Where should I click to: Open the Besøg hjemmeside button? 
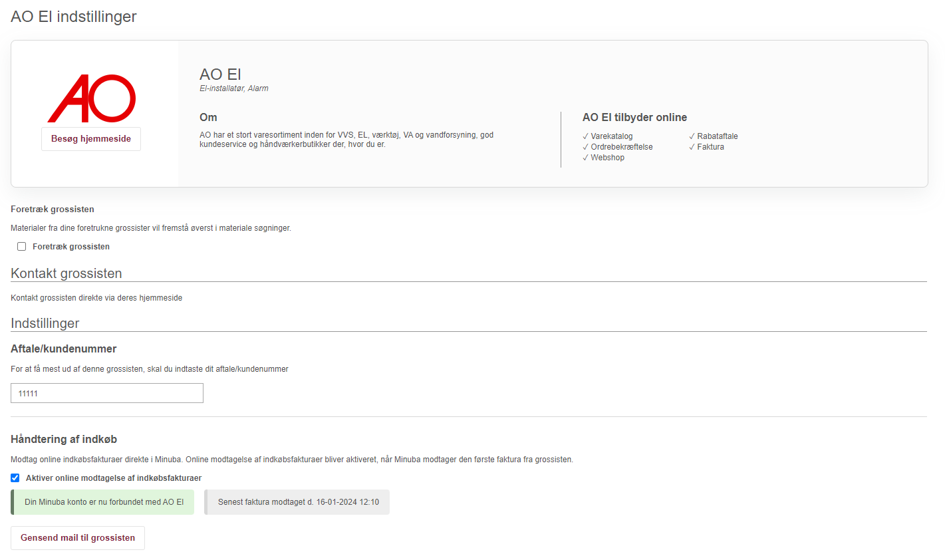[x=91, y=139]
